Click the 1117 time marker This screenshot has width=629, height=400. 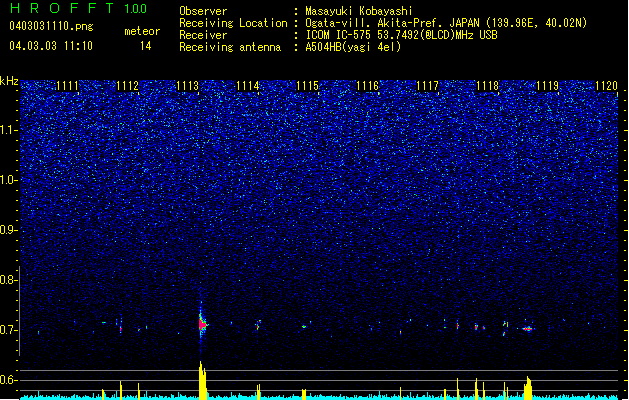[427, 86]
